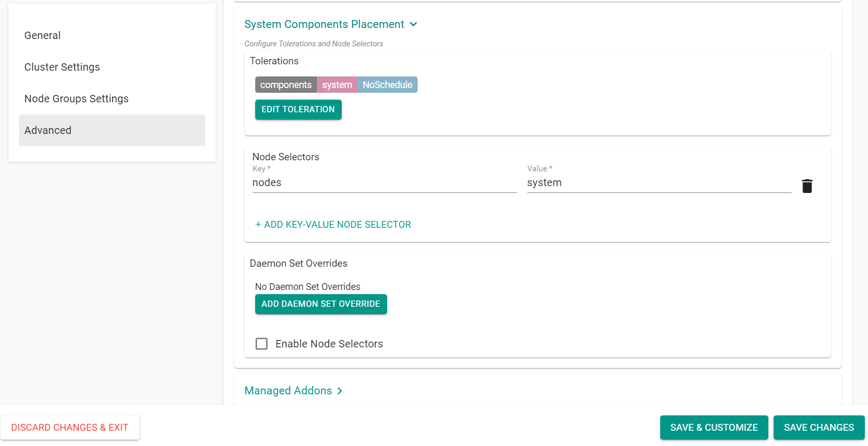Screen dimensions: 868x446
Task: Go to Cluster Settings
Action: pos(112,67)
